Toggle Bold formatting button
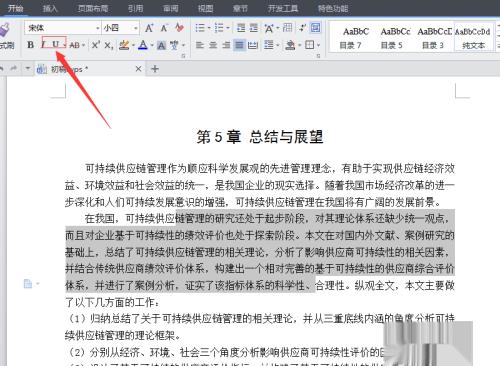The width and height of the screenshot is (500, 366). pos(30,45)
